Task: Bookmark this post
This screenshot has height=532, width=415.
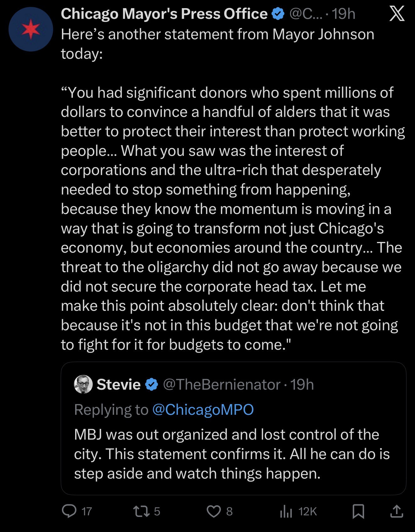Action: [x=358, y=511]
